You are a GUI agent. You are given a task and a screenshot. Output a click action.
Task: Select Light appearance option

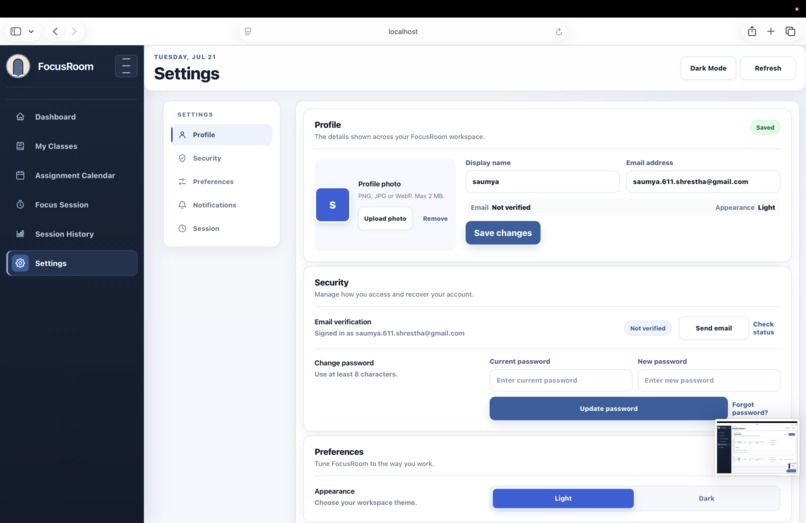click(563, 498)
